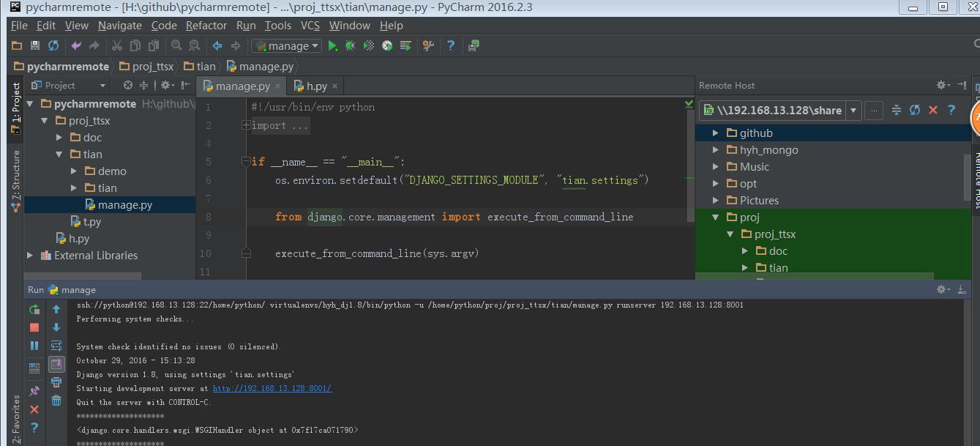
Task: Run with coverage icon
Action: [x=369, y=45]
